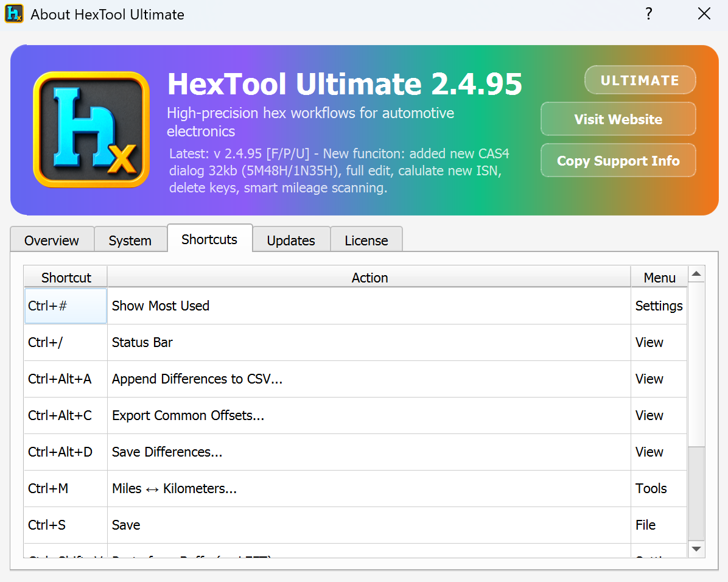Viewport: 728px width, 582px height.
Task: Click the large HexTool Hx logo
Action: [x=91, y=130]
